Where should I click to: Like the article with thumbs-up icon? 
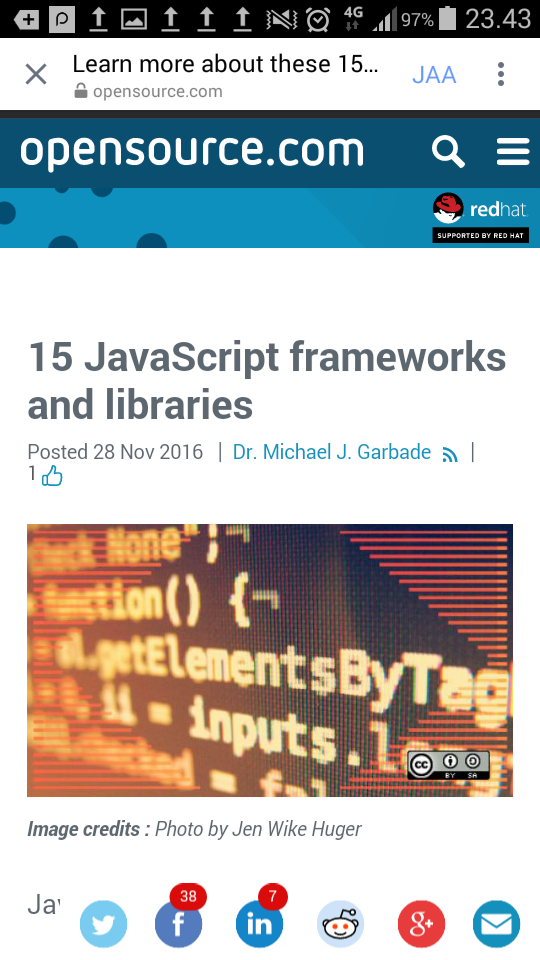pyautogui.click(x=52, y=476)
